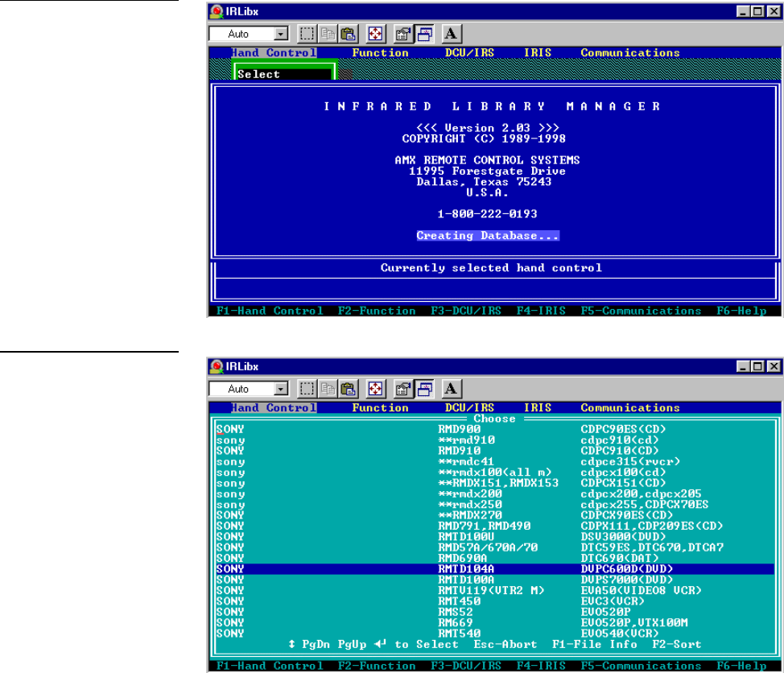Screen dimensions: 784x673
Task: Toggle Full screen icon in bottom IRLibx window
Action: (x=375, y=389)
